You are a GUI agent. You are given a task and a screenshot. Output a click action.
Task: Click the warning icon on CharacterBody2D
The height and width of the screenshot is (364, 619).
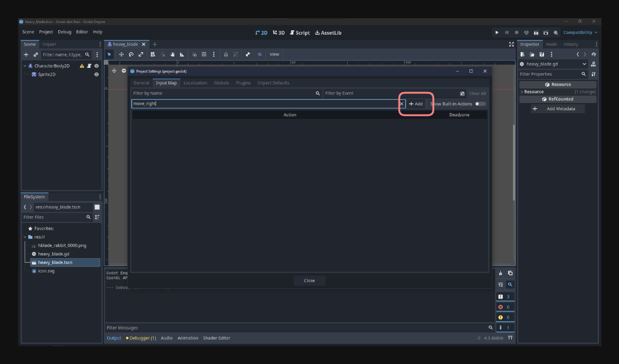coord(82,66)
